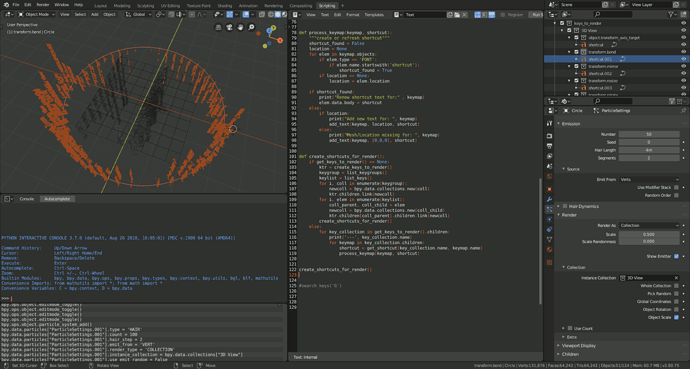Viewport: 690px width, 369px height.
Task: Toggle word wrap in text editor
Action: (484, 15)
